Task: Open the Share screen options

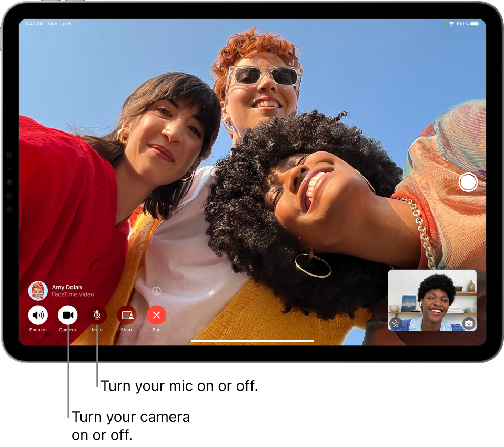Action: point(127,316)
